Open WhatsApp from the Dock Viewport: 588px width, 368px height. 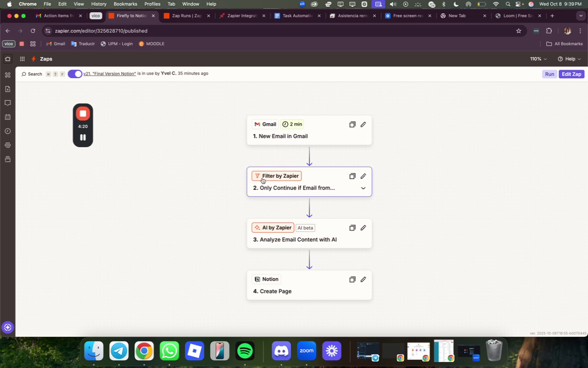(x=169, y=351)
